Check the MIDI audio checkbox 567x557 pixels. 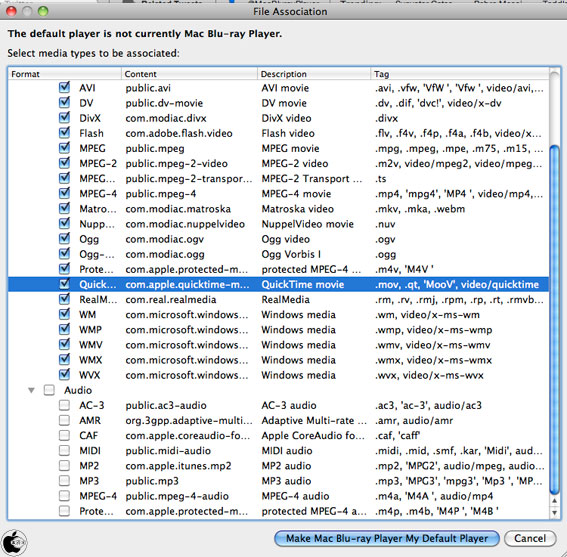(x=64, y=451)
